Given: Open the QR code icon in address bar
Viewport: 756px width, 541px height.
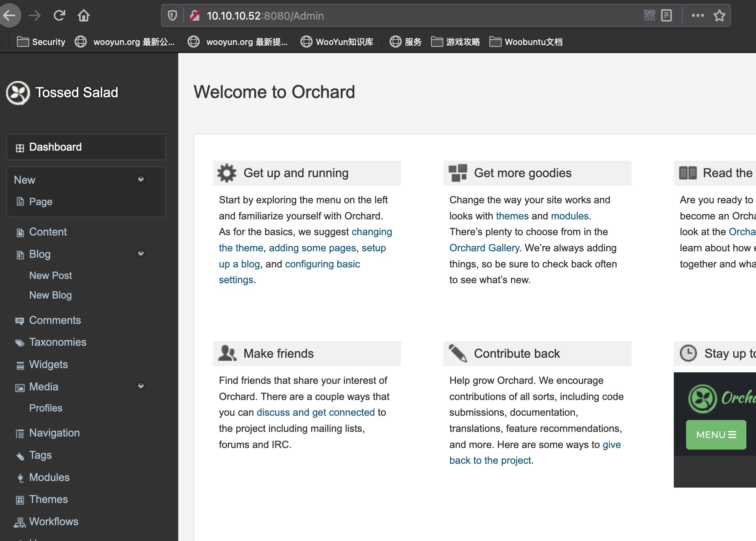Looking at the screenshot, I should 649,16.
